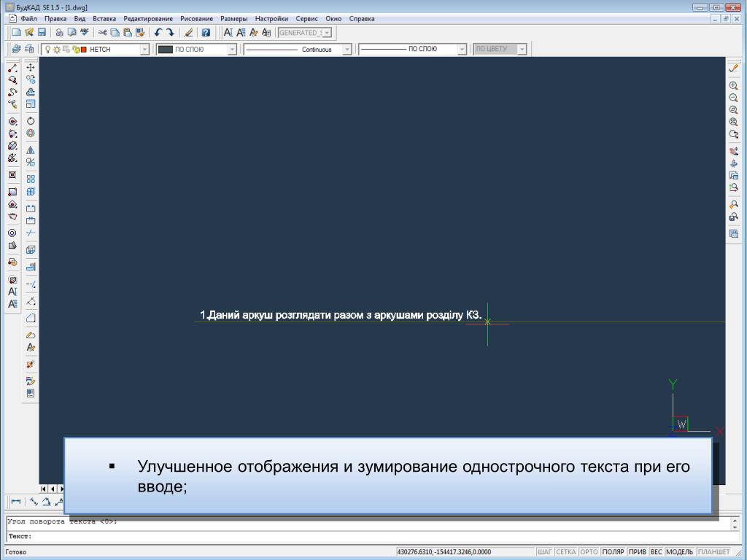Screen dimensions: 747x560
Task: Undo the last action
Action: tap(158, 32)
